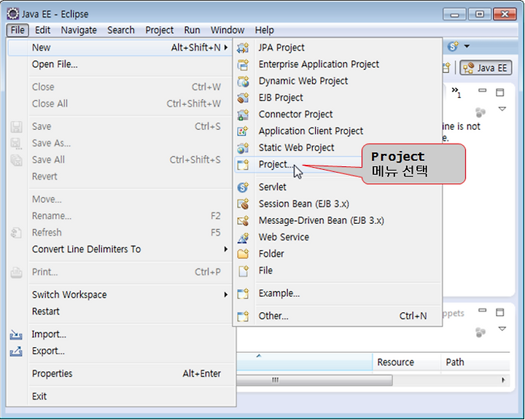Click the Servlet toolbar icon at top right
The height and width of the screenshot is (420, 525).
pos(454,46)
